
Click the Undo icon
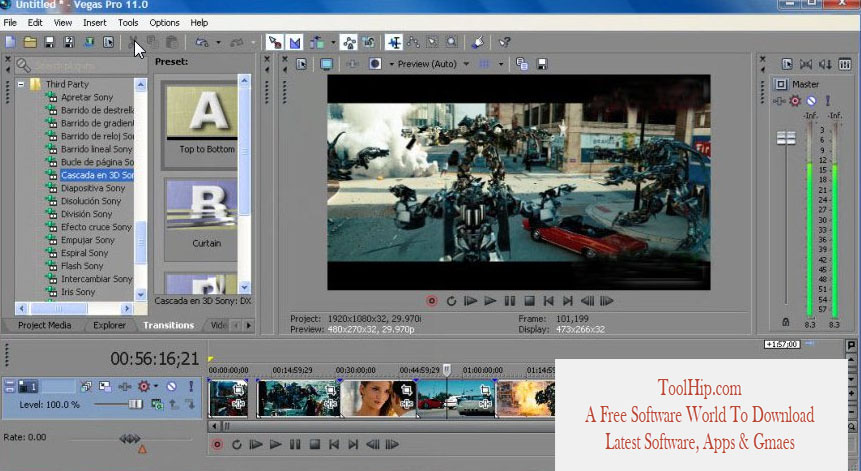pyautogui.click(x=202, y=42)
